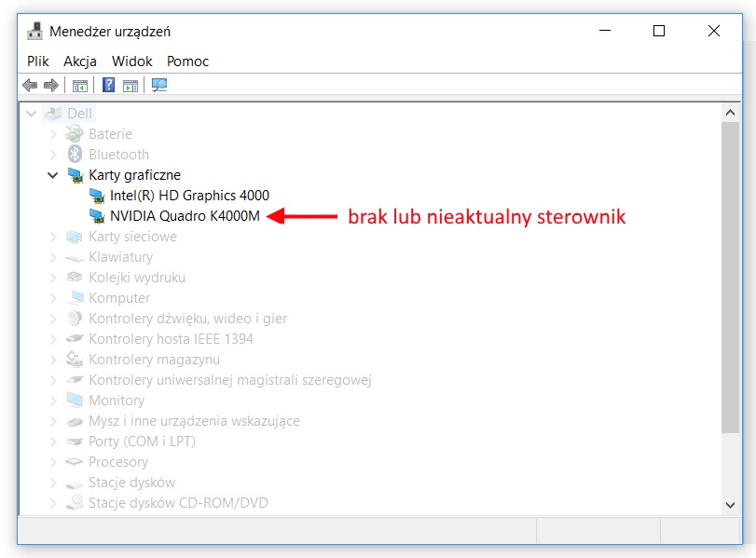
Task: Expand the Klawiatury category
Action: point(53,257)
